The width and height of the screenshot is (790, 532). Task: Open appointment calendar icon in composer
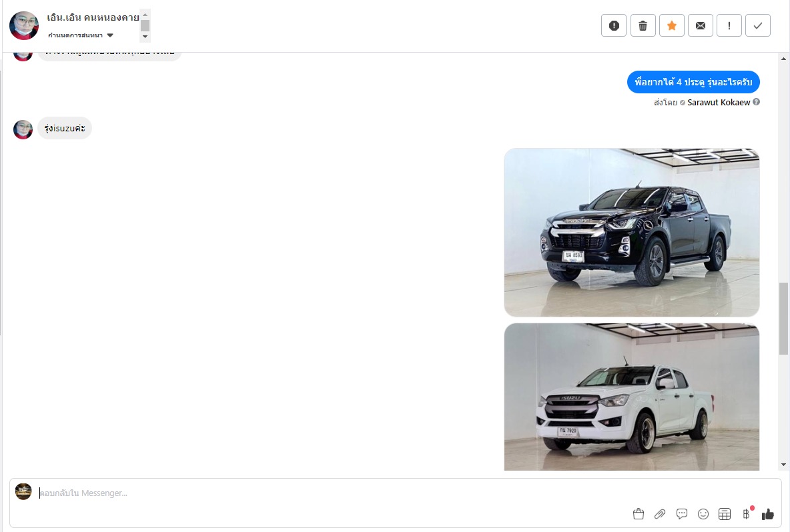[x=725, y=514]
